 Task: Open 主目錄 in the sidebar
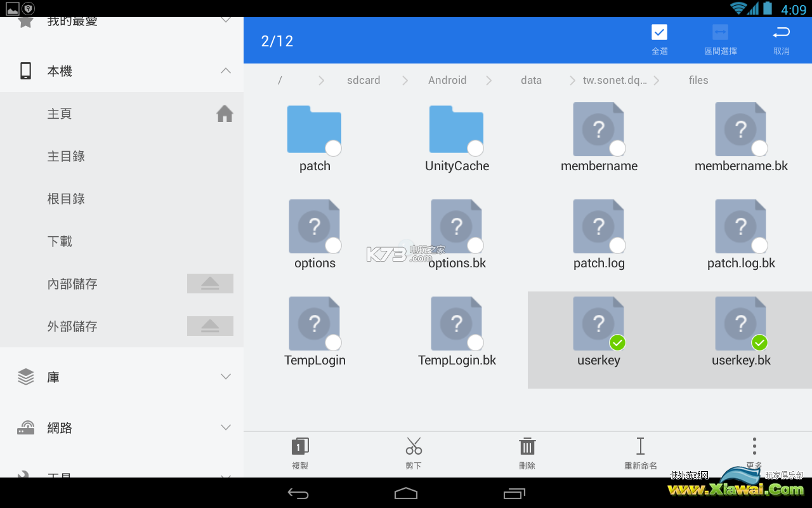point(122,156)
